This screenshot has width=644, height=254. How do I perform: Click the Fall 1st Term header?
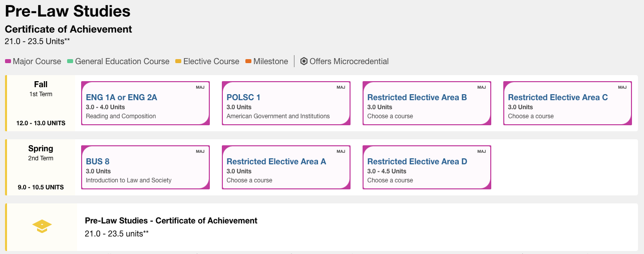41,89
